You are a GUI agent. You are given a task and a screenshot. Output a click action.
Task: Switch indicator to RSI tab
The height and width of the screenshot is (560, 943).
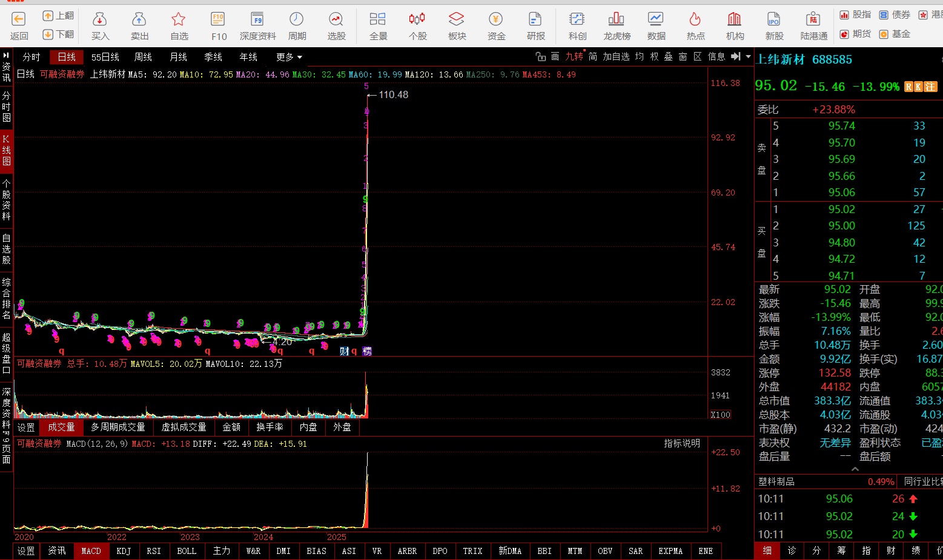click(x=154, y=551)
